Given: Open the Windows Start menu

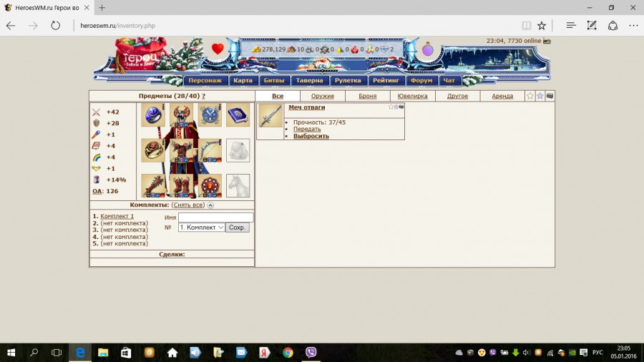Looking at the screenshot, I should [11, 353].
